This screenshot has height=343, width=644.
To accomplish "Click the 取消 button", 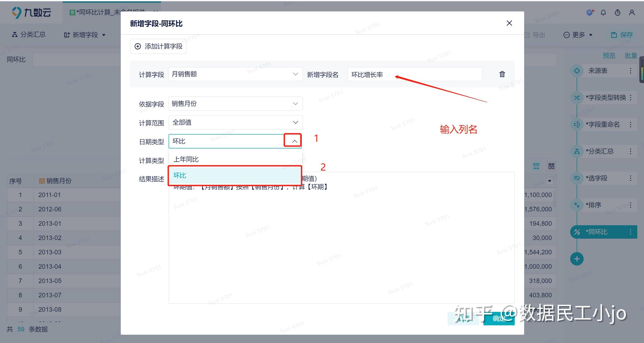I will (x=463, y=318).
